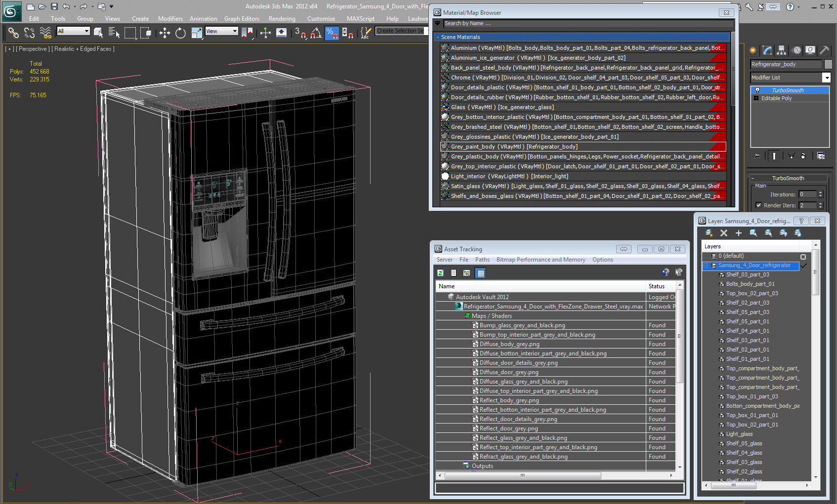The image size is (837, 504).
Task: Open the 3ds Max application button
Action: coord(11,11)
